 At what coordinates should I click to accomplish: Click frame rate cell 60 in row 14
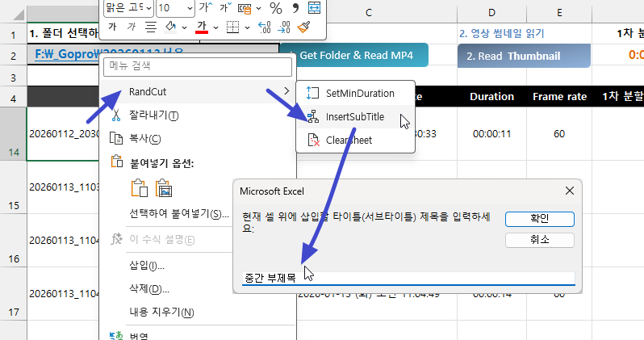(x=559, y=134)
